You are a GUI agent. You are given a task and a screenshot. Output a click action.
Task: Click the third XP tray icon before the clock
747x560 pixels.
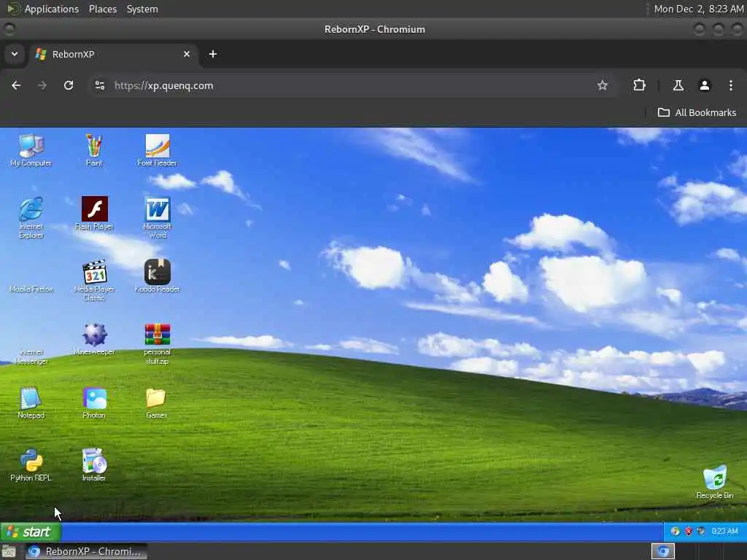[701, 532]
